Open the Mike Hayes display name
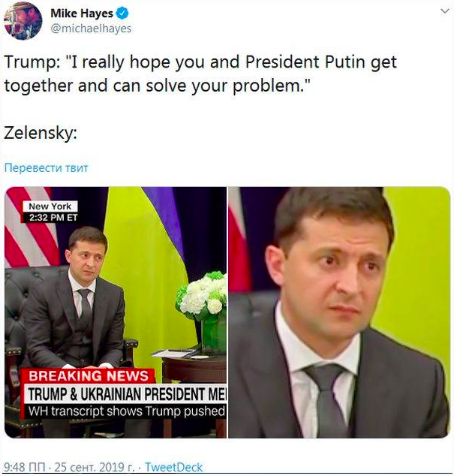 [x=82, y=14]
